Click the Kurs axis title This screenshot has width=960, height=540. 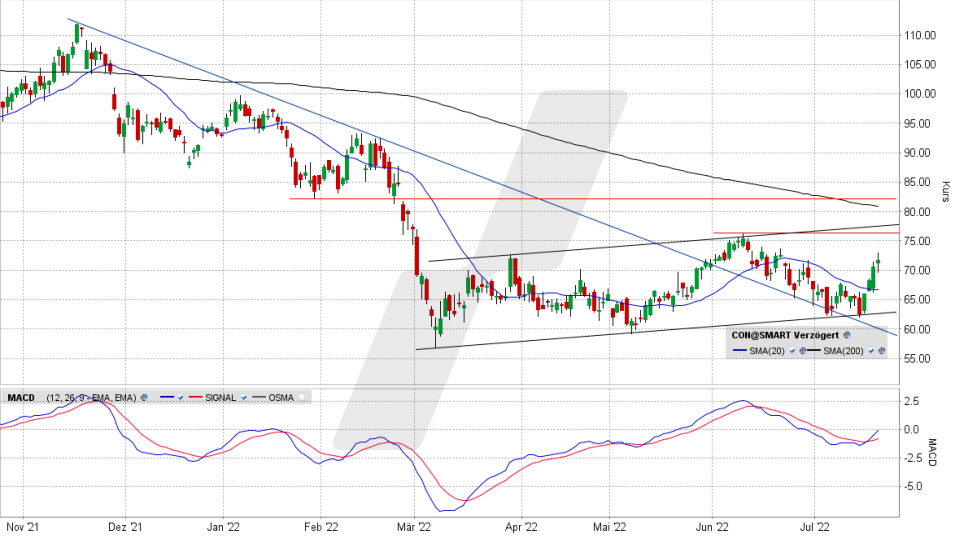946,192
